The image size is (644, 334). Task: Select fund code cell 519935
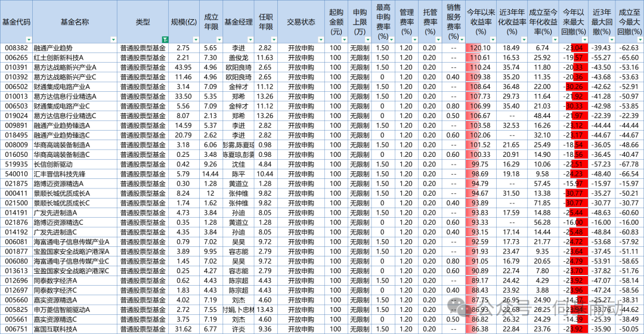pos(17,165)
